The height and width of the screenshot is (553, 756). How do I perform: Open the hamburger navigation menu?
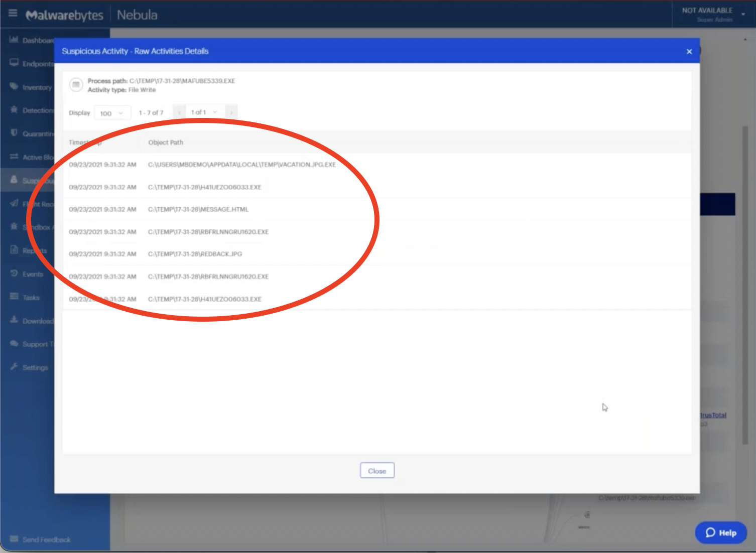click(13, 13)
